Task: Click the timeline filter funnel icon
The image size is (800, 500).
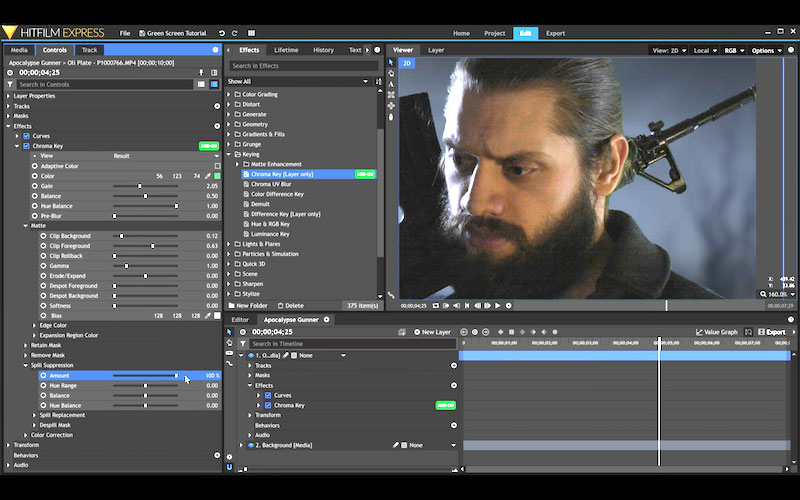Action: (x=243, y=344)
